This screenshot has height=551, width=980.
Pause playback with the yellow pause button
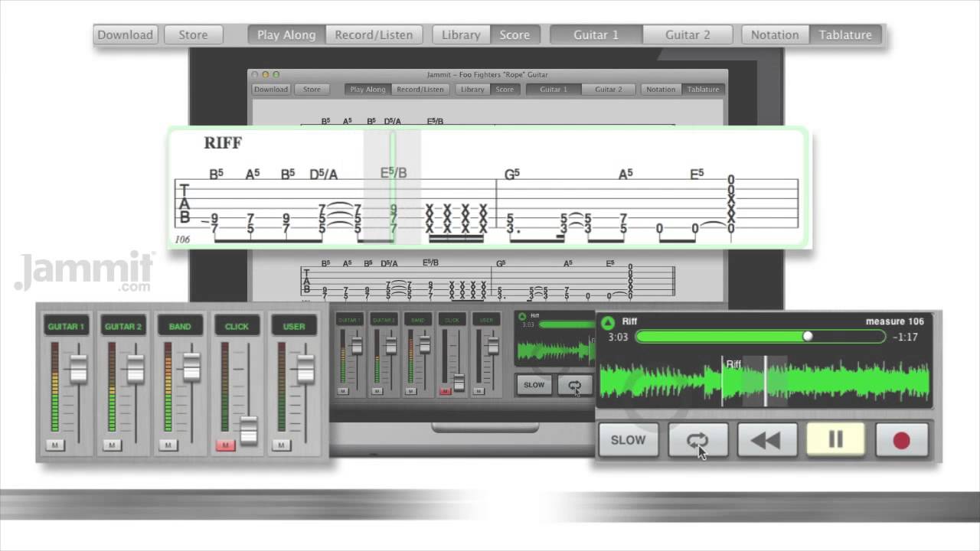pyautogui.click(x=835, y=439)
